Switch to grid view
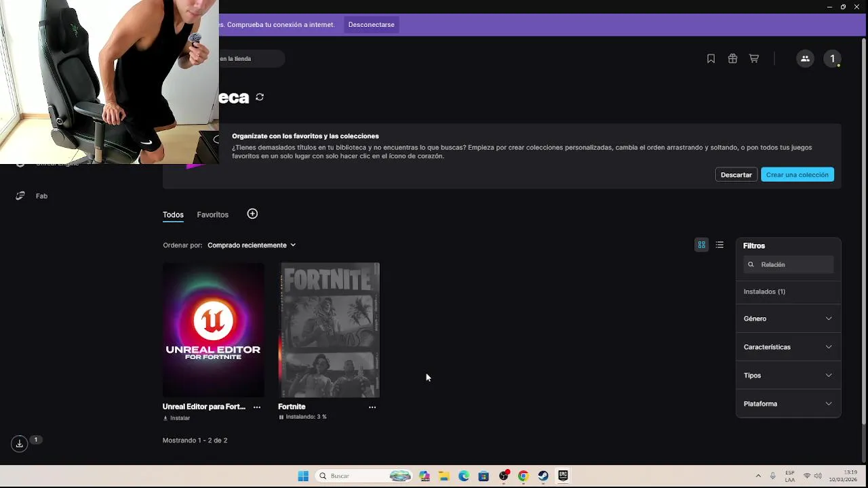 [x=702, y=245]
